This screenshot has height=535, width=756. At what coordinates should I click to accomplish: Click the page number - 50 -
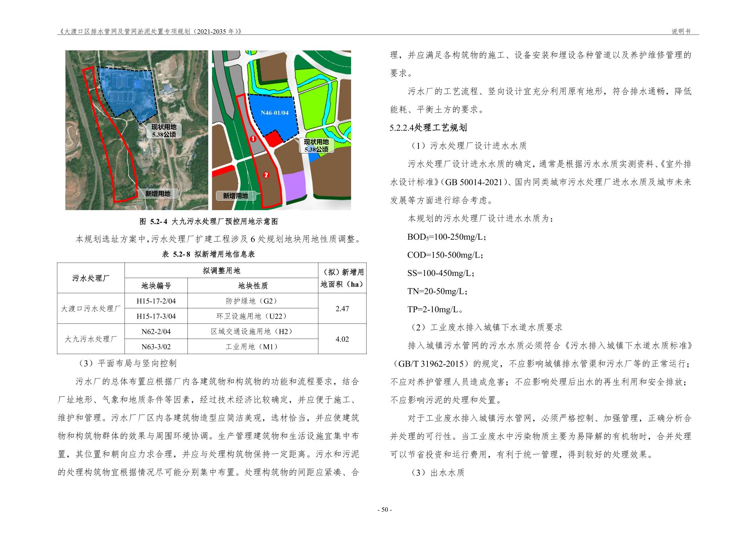click(x=385, y=510)
